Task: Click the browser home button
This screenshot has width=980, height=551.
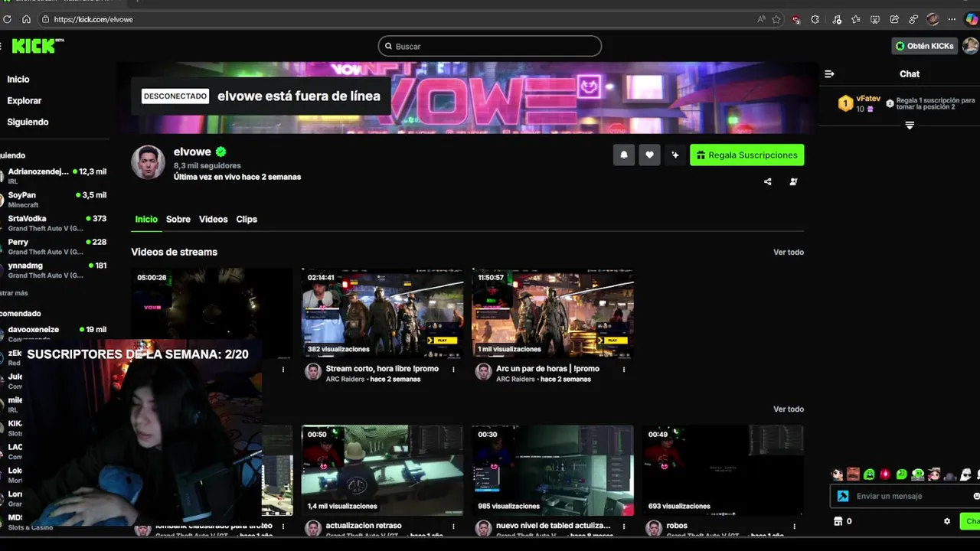Action: pos(26,19)
